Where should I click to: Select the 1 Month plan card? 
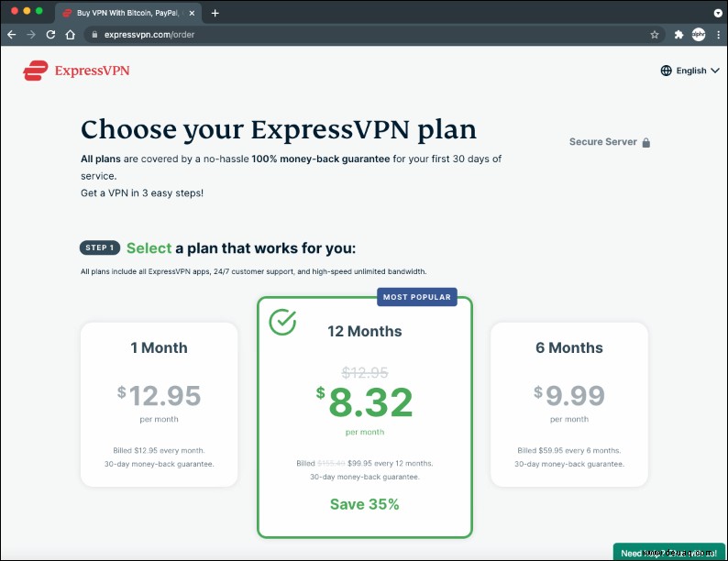tap(160, 404)
